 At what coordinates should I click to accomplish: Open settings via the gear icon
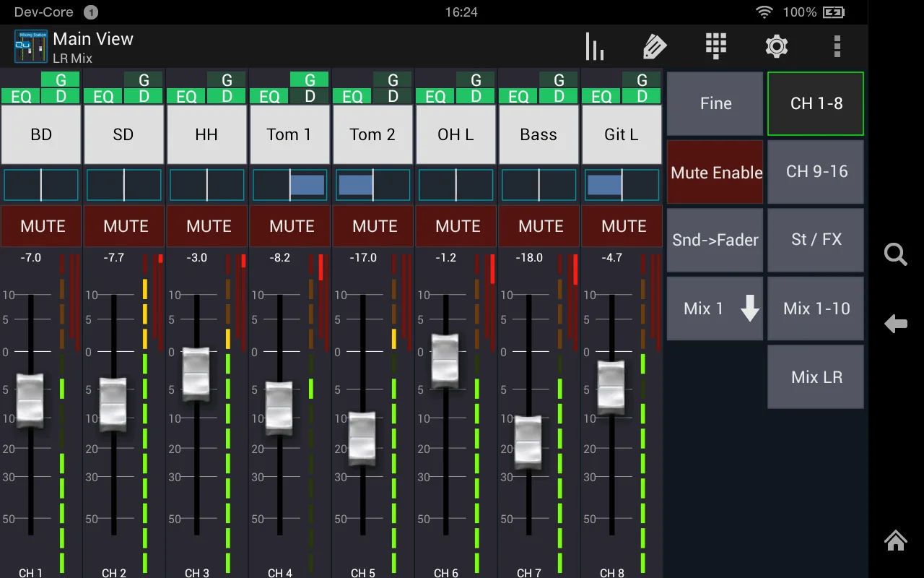(x=776, y=47)
